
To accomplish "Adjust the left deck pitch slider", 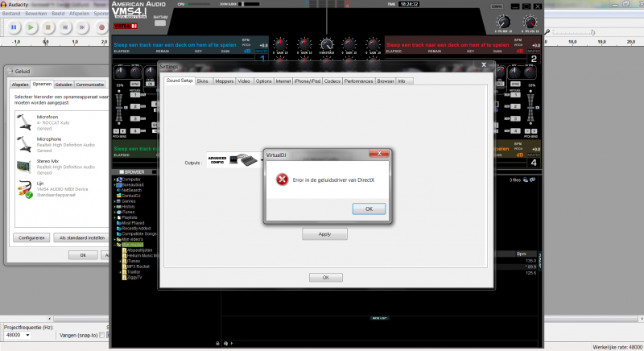I will (x=119, y=108).
